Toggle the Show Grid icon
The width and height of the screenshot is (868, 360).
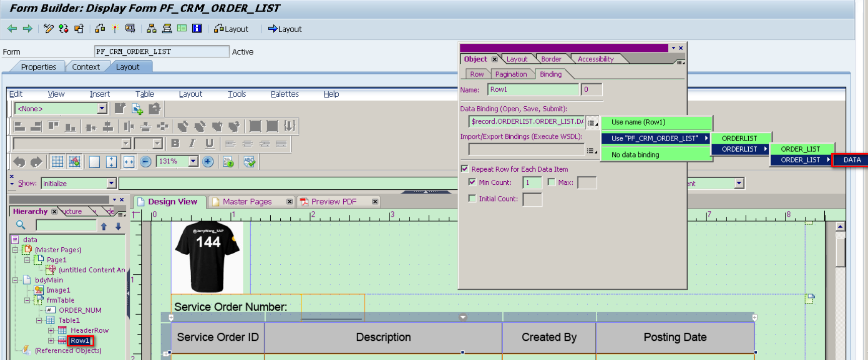pos(57,162)
